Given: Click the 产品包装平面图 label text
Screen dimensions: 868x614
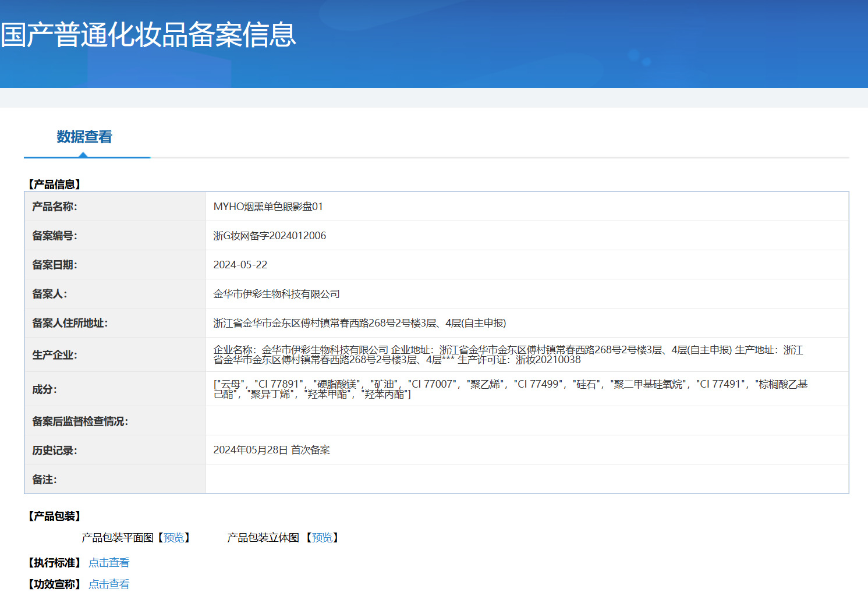Looking at the screenshot, I should coord(118,538).
